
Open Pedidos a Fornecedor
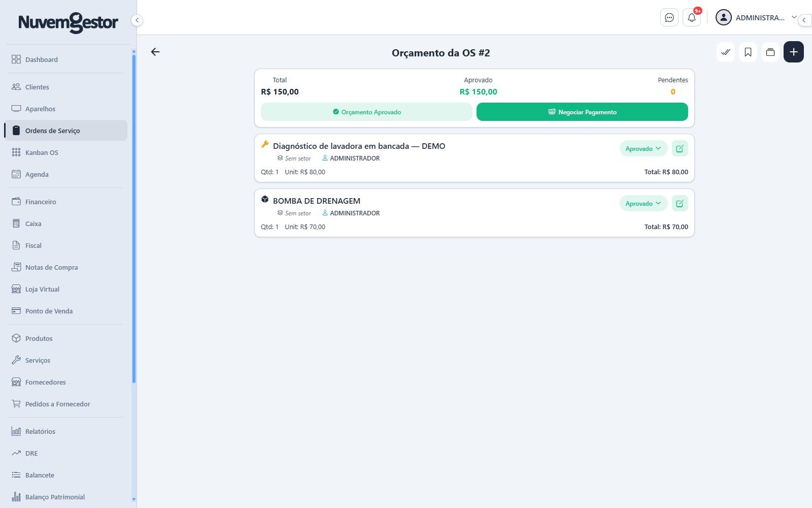(66, 404)
